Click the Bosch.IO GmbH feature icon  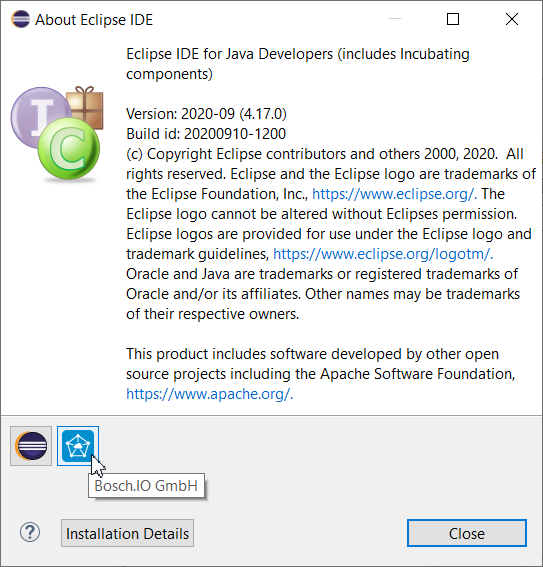click(78, 446)
